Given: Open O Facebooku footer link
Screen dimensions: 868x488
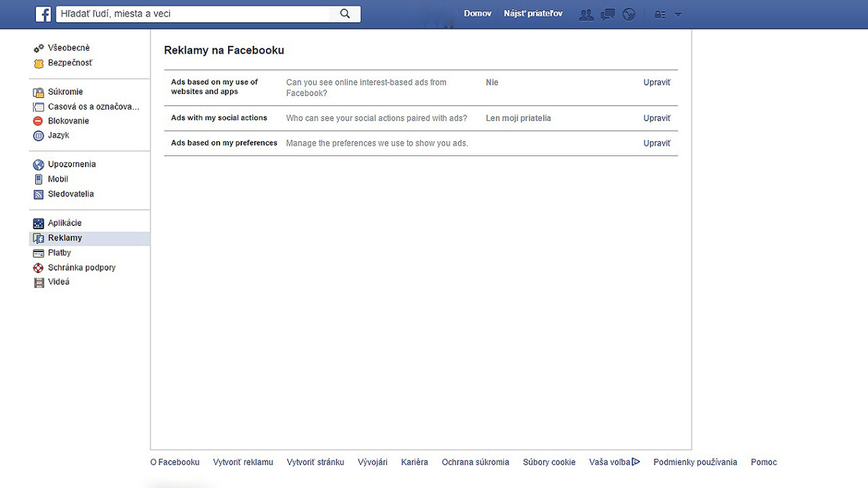Looking at the screenshot, I should click(x=175, y=462).
